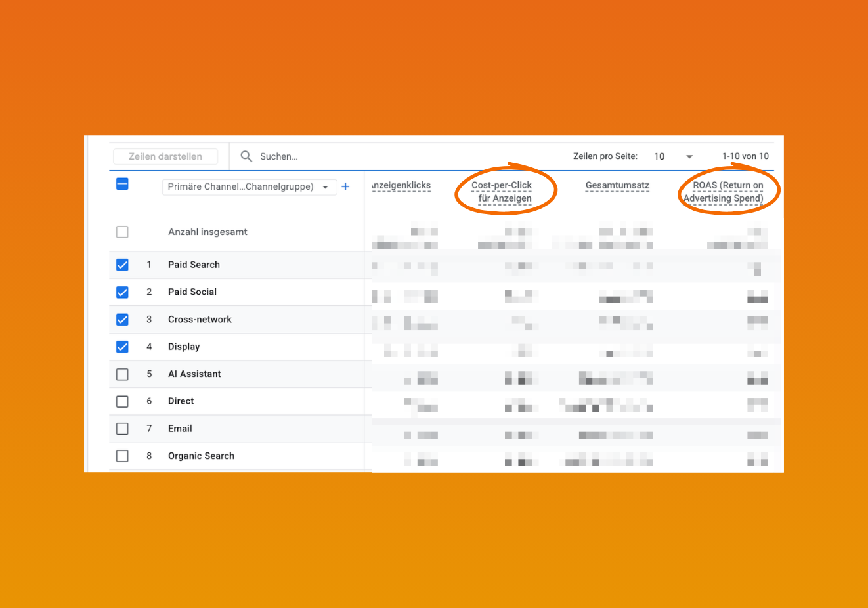The width and height of the screenshot is (868, 608).
Task: Click the Zeilen pro Seite label
Action: click(605, 156)
